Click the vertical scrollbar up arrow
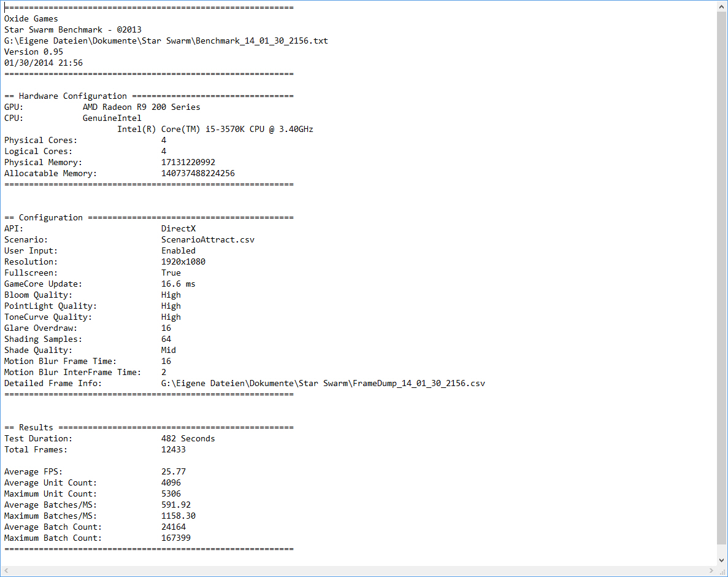This screenshot has height=577, width=728. click(721, 6)
